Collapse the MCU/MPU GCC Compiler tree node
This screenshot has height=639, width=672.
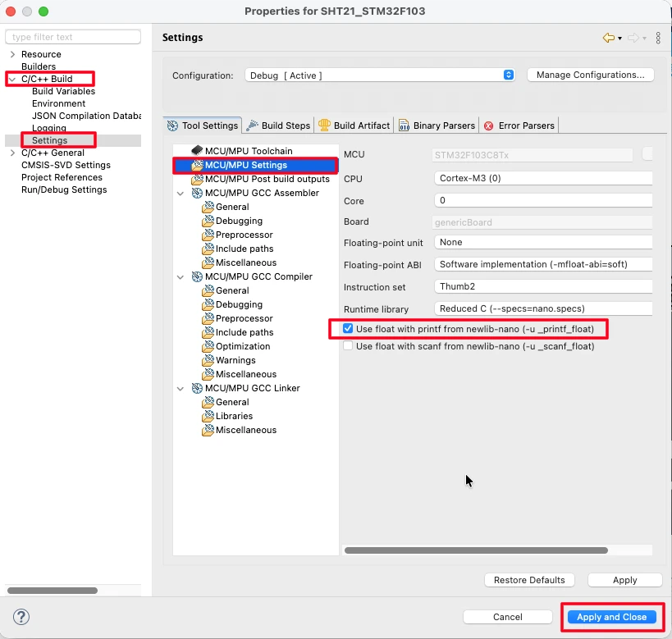pyautogui.click(x=180, y=277)
